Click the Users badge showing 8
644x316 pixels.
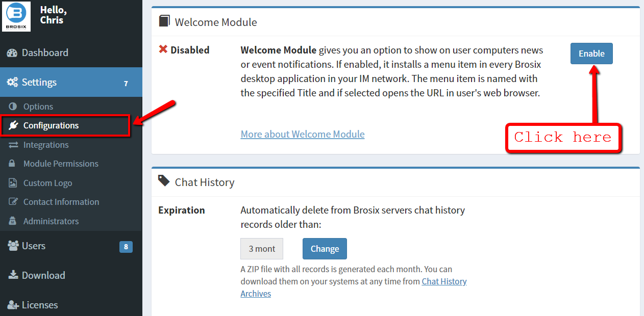(126, 247)
